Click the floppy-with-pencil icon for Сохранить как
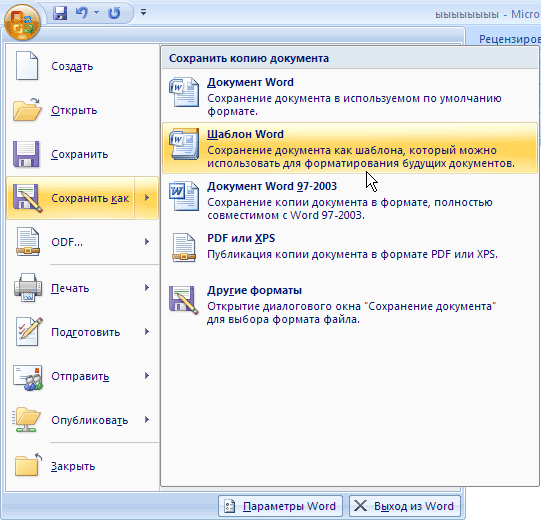 click(28, 198)
